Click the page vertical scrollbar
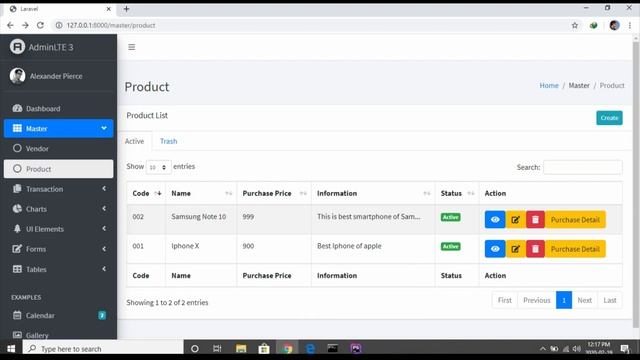 [x=636, y=184]
